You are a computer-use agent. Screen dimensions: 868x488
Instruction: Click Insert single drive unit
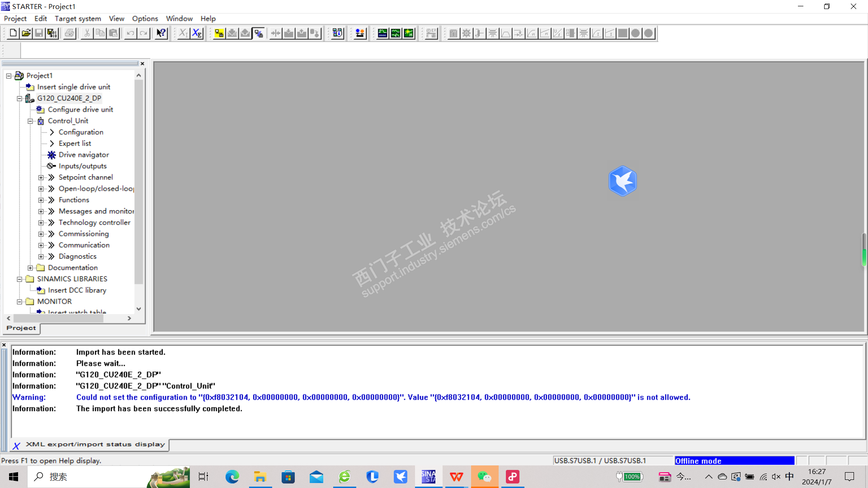(73, 87)
